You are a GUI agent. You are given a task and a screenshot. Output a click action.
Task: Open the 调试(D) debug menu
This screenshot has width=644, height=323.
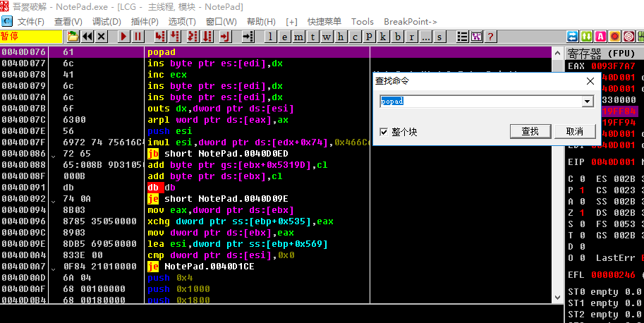click(x=106, y=21)
